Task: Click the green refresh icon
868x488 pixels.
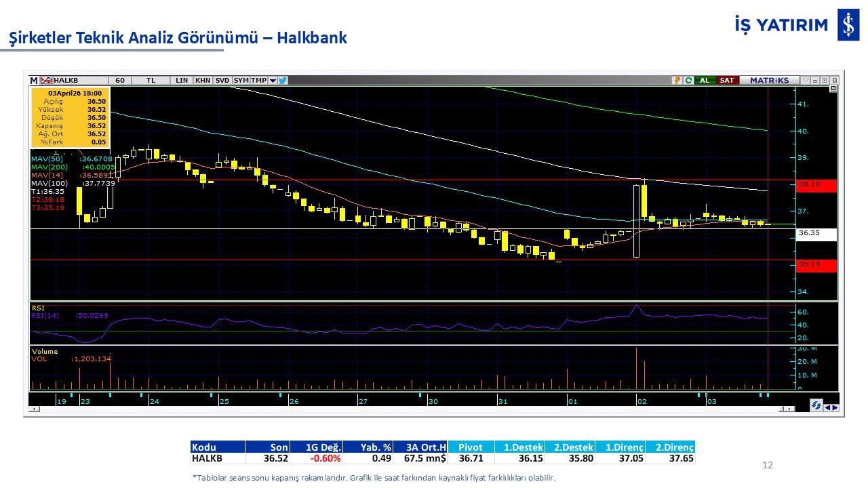Action: click(x=688, y=80)
